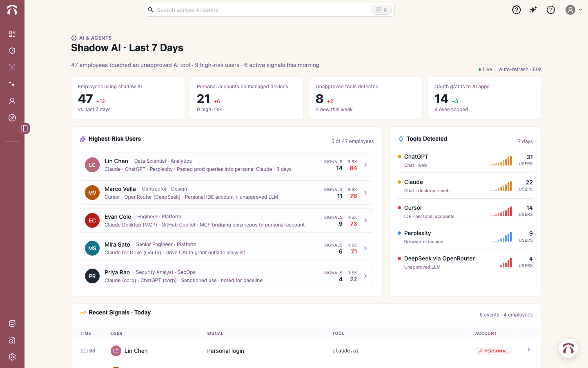Click the ChatGPT usage sparkline
Viewport: 588px width, 368px height.
point(501,161)
